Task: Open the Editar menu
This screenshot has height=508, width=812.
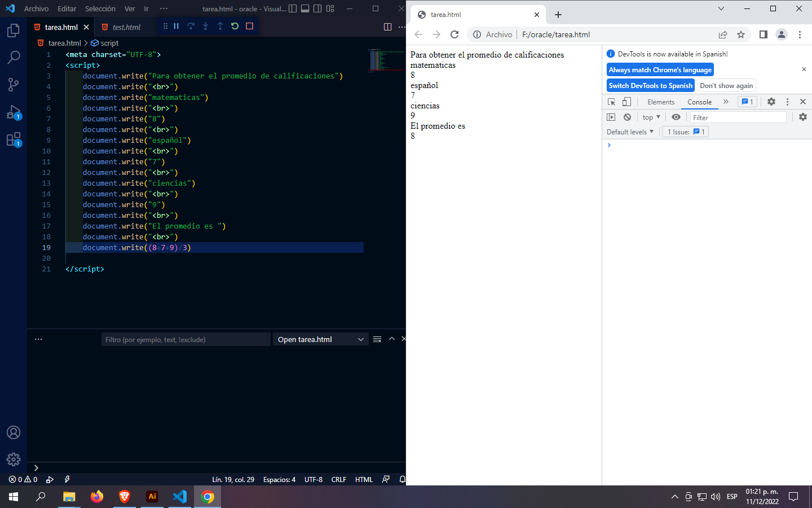Action: pyautogui.click(x=67, y=8)
